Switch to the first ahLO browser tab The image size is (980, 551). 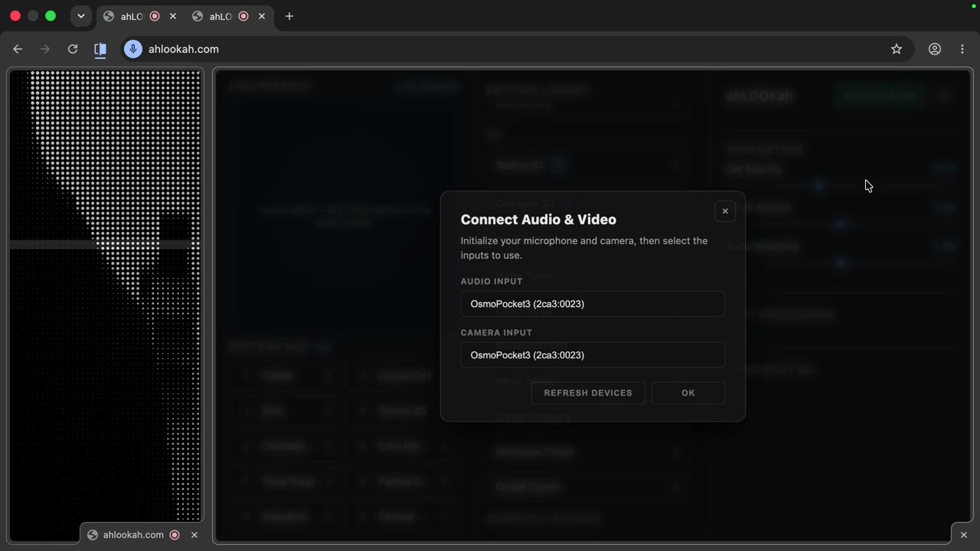[x=131, y=16]
